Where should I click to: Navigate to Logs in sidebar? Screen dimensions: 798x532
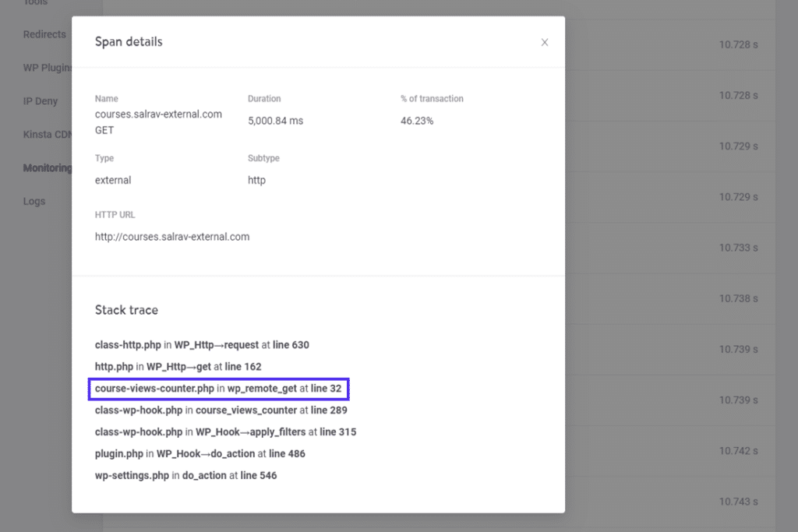[34, 201]
